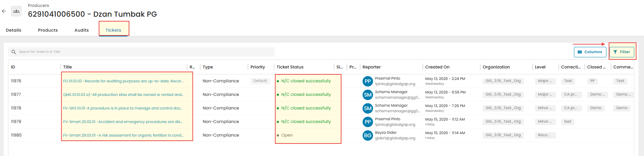Open the Columns chooser

coord(590,52)
